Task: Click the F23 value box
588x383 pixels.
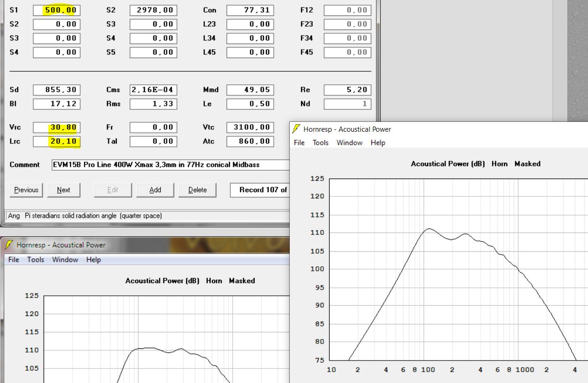Action: coord(347,24)
